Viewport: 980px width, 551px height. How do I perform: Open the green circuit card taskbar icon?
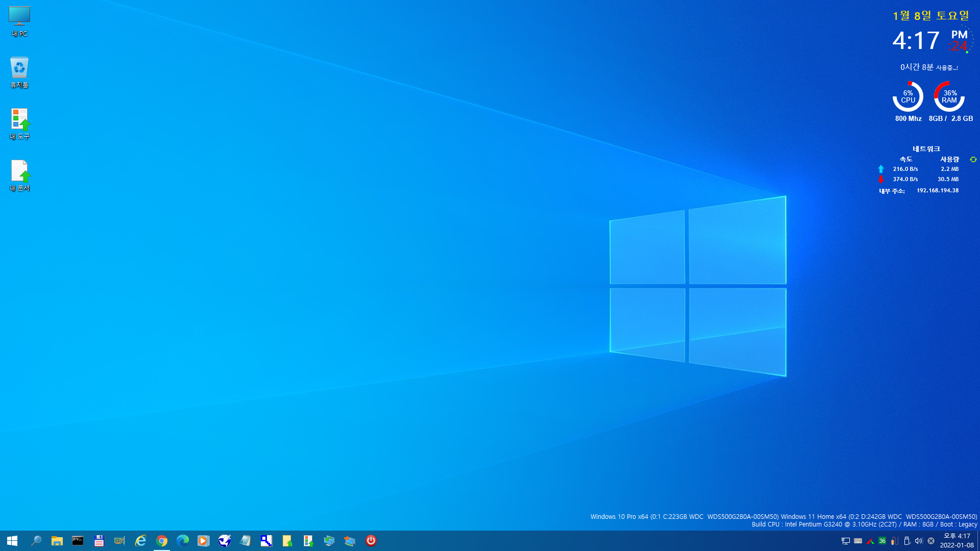pyautogui.click(x=119, y=541)
